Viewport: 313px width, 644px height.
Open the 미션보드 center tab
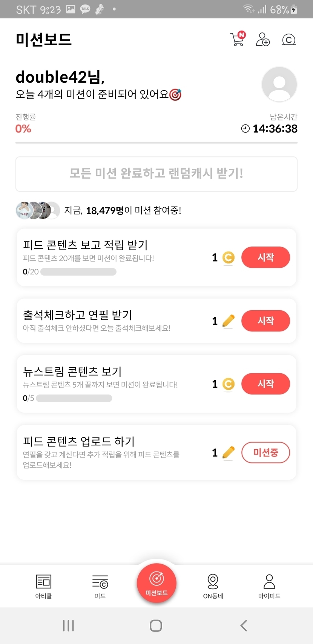coord(156,582)
